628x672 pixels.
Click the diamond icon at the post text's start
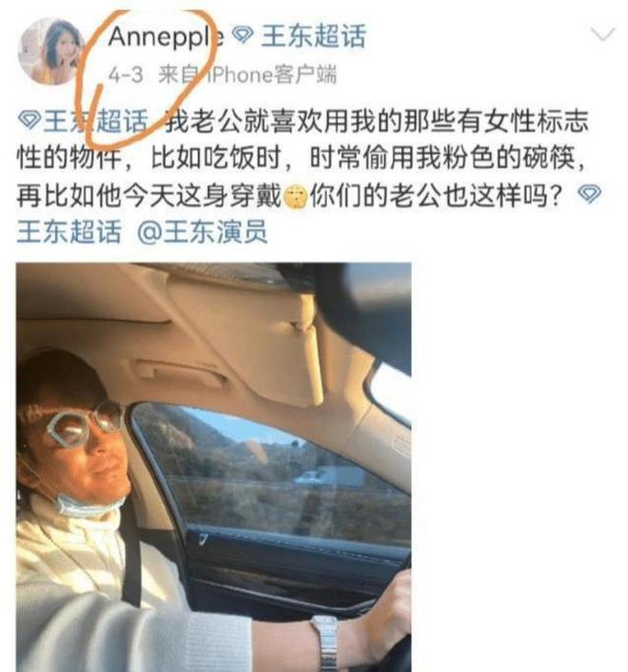29,120
